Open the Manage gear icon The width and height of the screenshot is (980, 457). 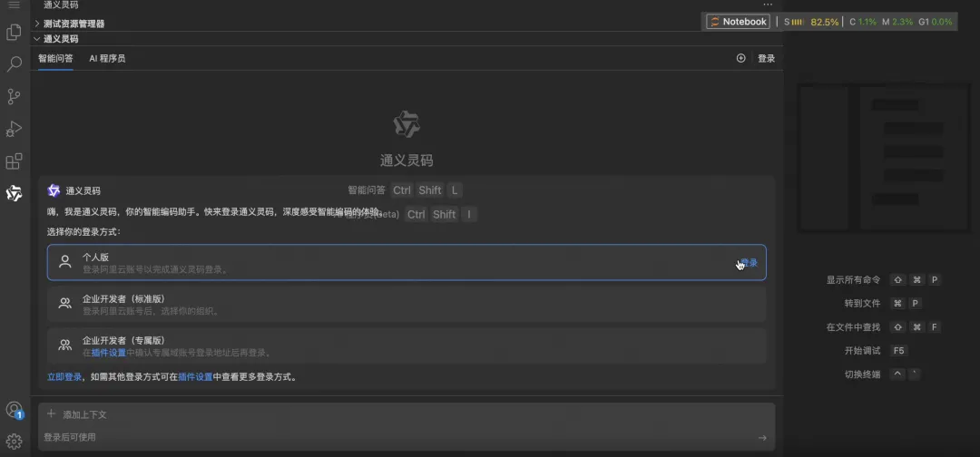tap(14, 442)
